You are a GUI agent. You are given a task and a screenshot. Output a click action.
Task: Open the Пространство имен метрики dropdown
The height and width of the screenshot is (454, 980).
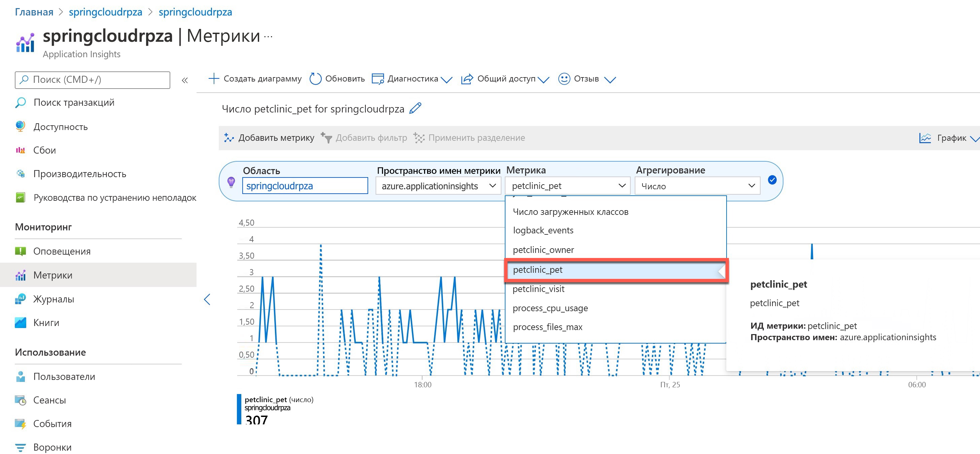click(438, 186)
